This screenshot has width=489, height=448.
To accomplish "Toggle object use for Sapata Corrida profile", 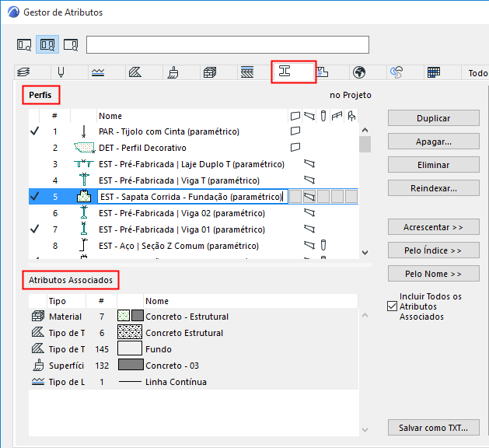I will pyautogui.click(x=351, y=197).
